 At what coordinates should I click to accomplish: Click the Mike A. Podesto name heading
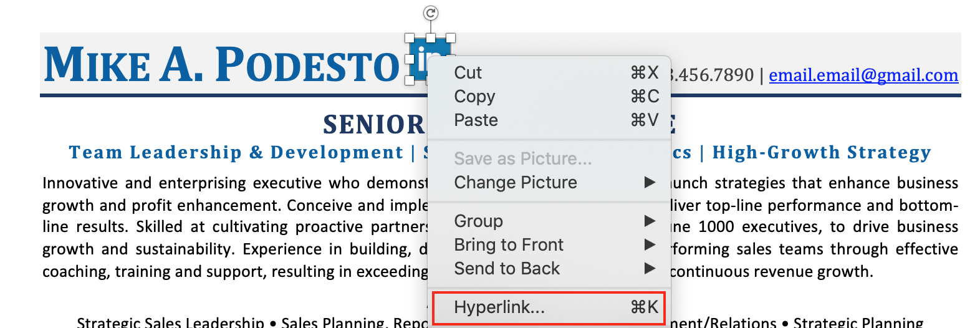coord(221,65)
